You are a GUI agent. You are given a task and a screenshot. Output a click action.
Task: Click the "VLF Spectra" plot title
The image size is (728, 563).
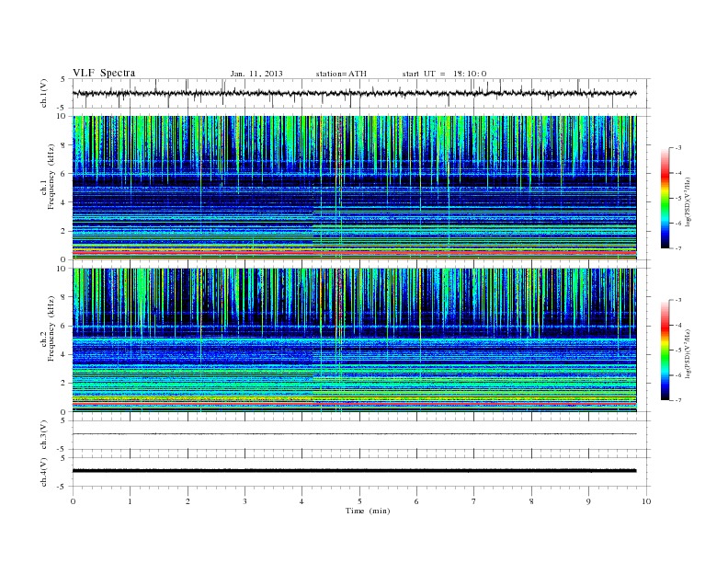coord(104,73)
